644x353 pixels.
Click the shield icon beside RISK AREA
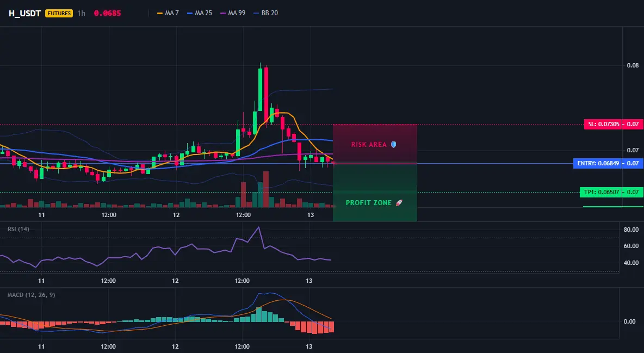click(x=393, y=145)
